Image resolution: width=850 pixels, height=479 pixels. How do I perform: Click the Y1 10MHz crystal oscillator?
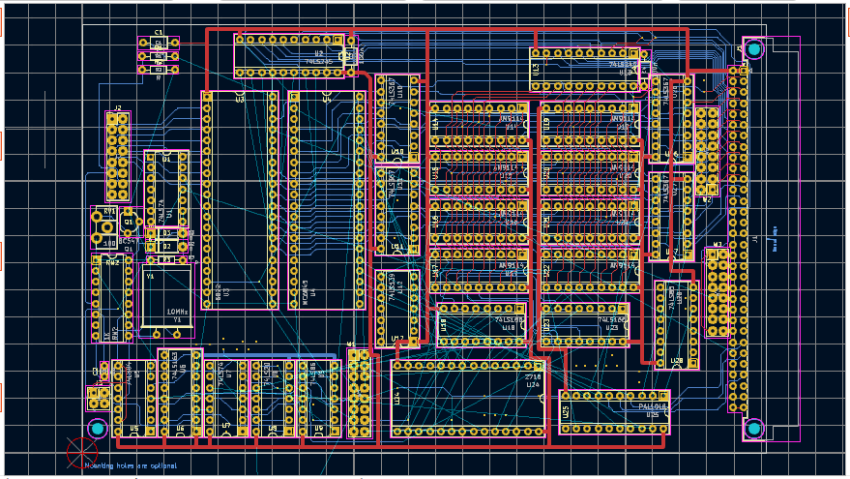(166, 297)
